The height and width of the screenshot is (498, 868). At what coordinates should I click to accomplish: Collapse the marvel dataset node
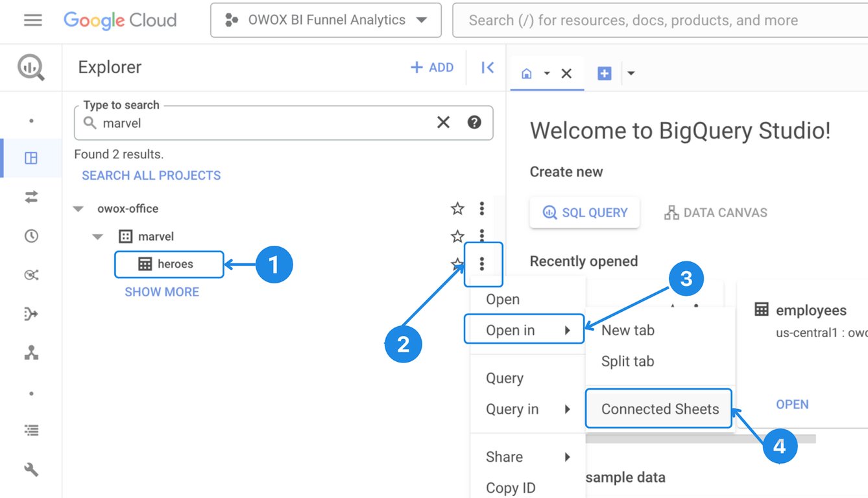(x=97, y=237)
